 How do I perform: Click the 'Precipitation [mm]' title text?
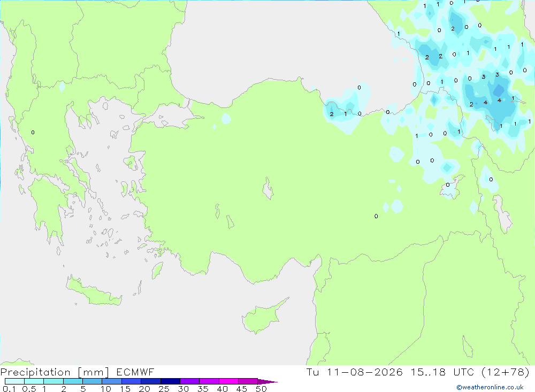[x=55, y=372]
